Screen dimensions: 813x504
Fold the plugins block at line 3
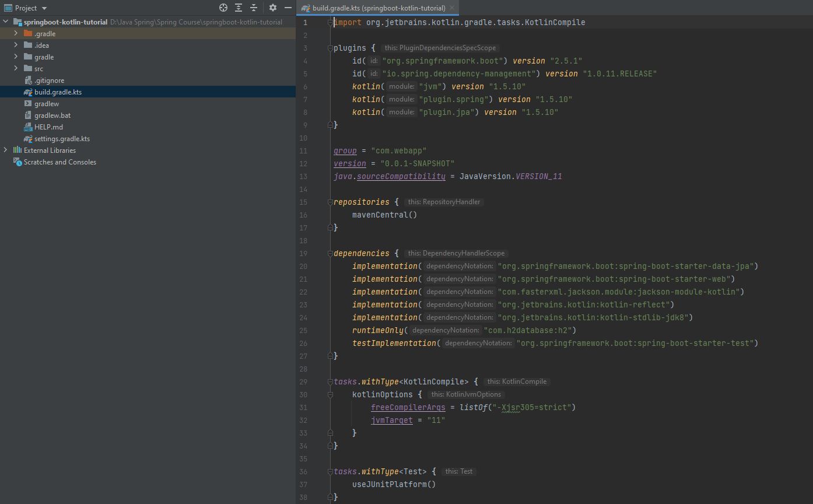(330, 48)
